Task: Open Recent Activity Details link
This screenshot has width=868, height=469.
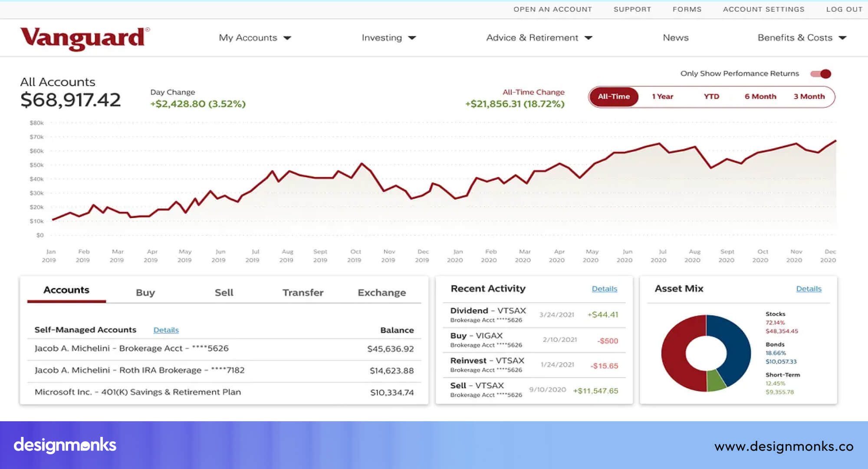Action: click(x=604, y=289)
